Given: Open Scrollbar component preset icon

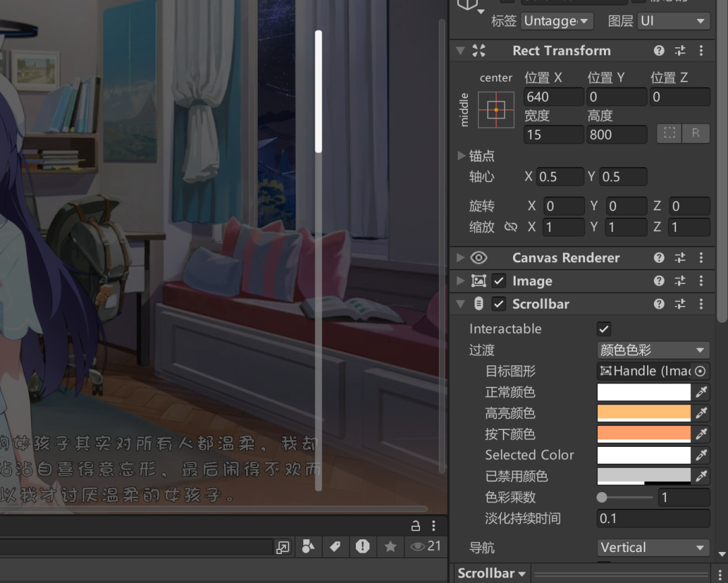Looking at the screenshot, I should pyautogui.click(x=679, y=304).
